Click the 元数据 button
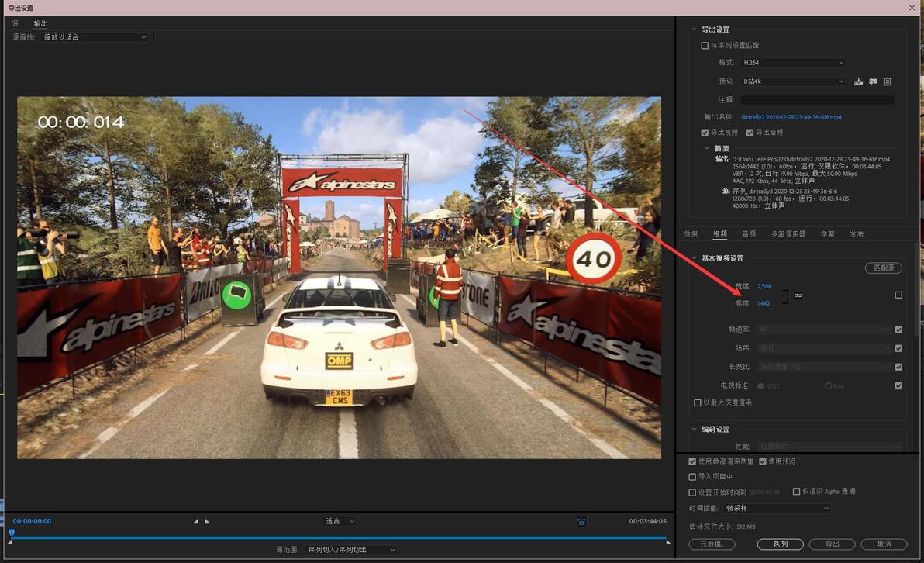This screenshot has width=924, height=563. (x=712, y=544)
